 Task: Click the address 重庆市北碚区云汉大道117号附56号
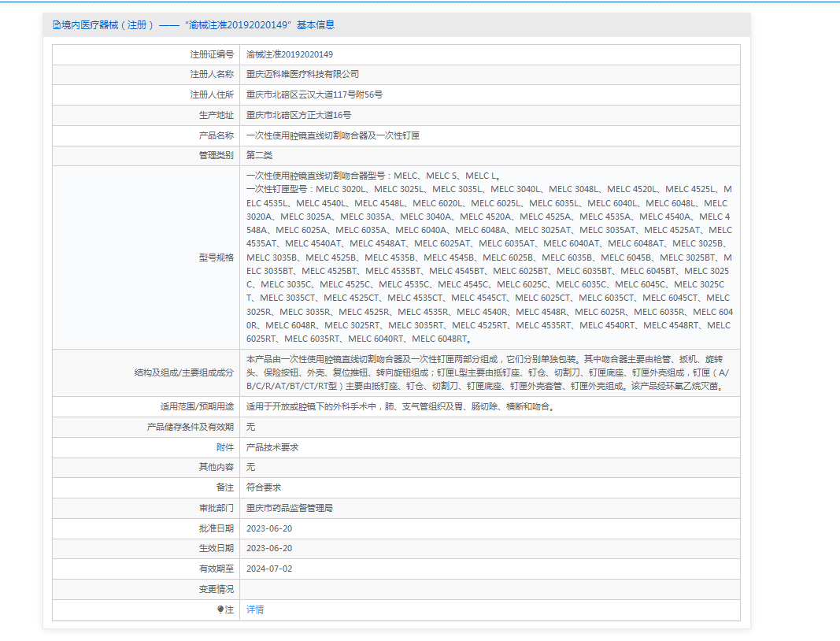point(314,94)
